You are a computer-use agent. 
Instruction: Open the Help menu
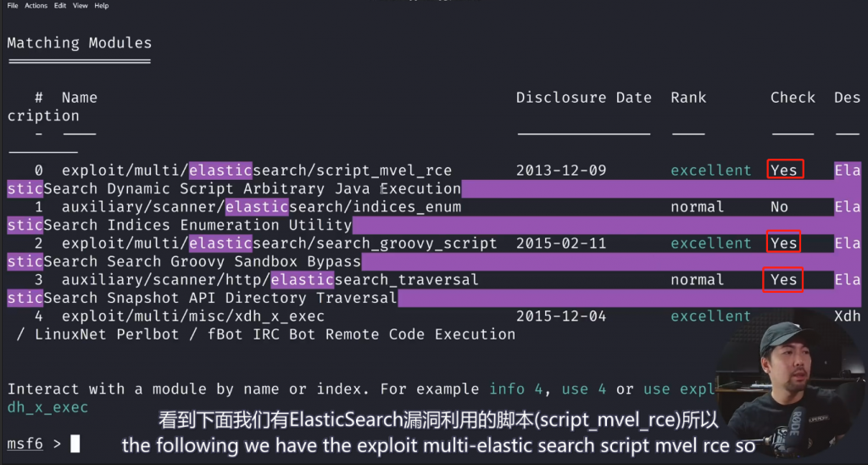(x=102, y=6)
